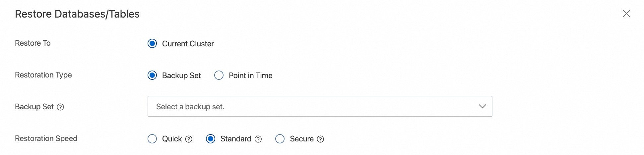This screenshot has height=155, width=644.
Task: Click the 'Point in Time' option text
Action: (x=251, y=76)
